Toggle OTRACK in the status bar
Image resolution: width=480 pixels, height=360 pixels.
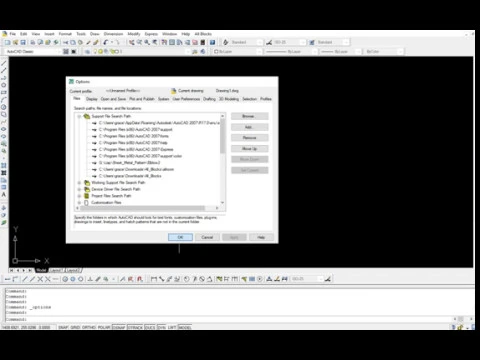[x=135, y=327]
